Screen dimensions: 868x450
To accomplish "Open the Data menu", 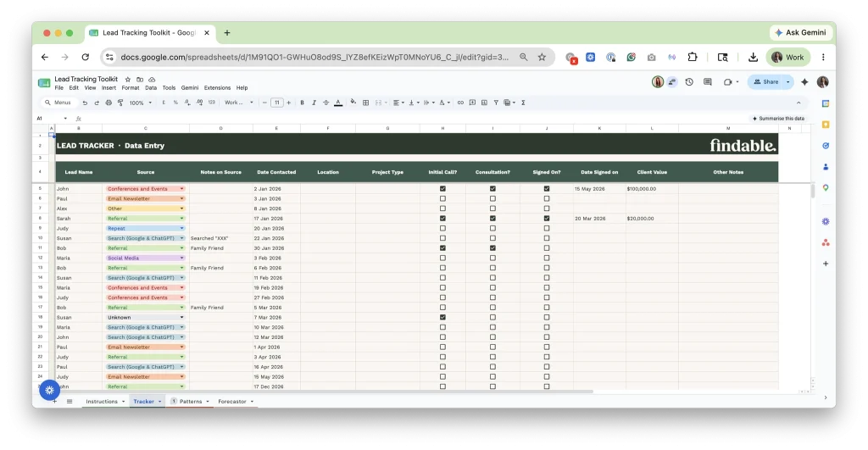I will (151, 88).
